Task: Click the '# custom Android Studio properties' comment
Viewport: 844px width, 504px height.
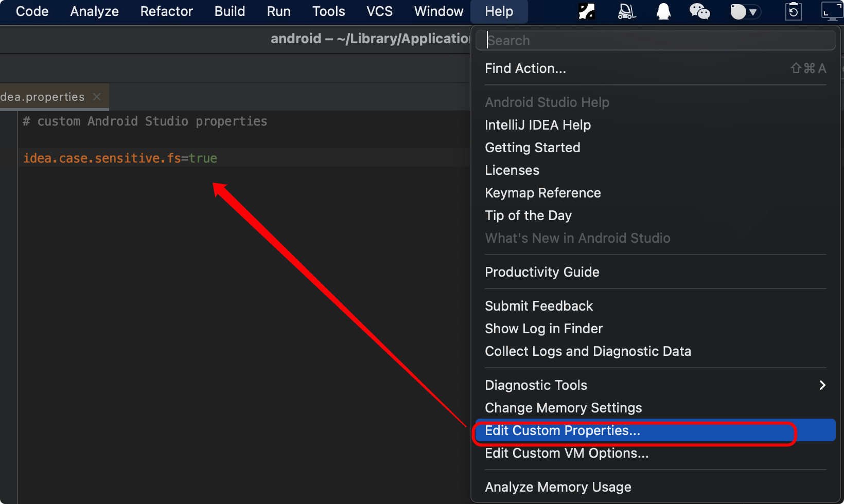Action: pyautogui.click(x=145, y=121)
